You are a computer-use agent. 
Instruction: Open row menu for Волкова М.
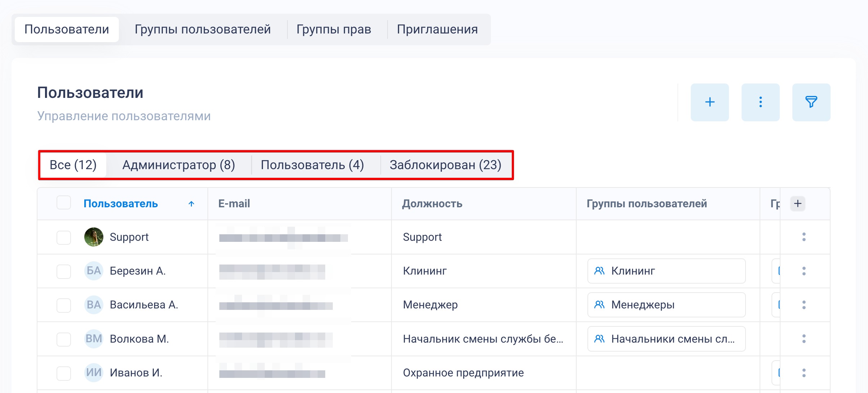click(804, 339)
